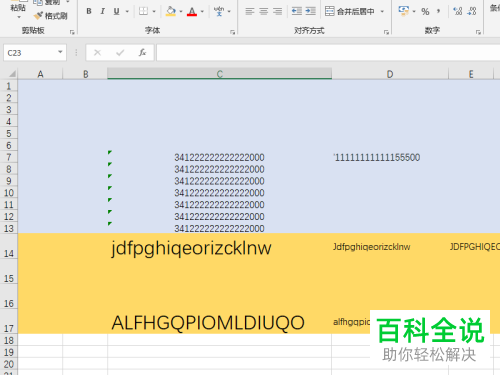
Task: Click large text jdfpghiqeorizcklnw in column C
Action: 191,248
